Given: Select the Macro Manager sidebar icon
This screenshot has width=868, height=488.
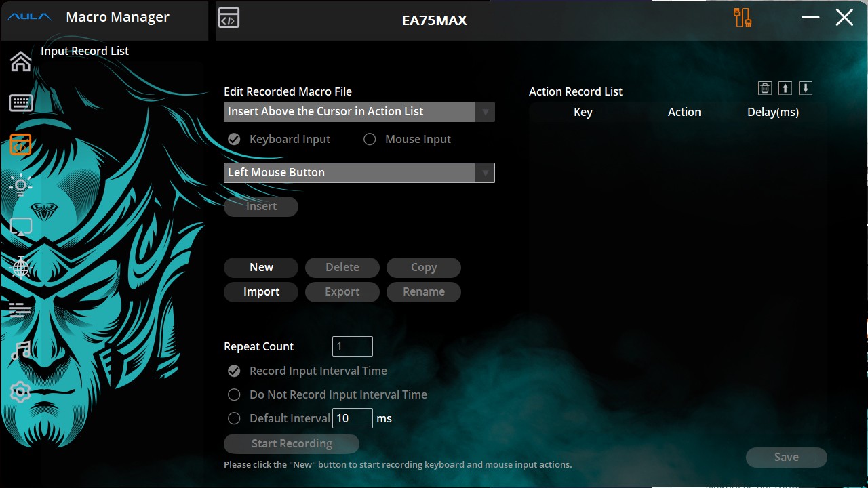Looking at the screenshot, I should (20, 144).
